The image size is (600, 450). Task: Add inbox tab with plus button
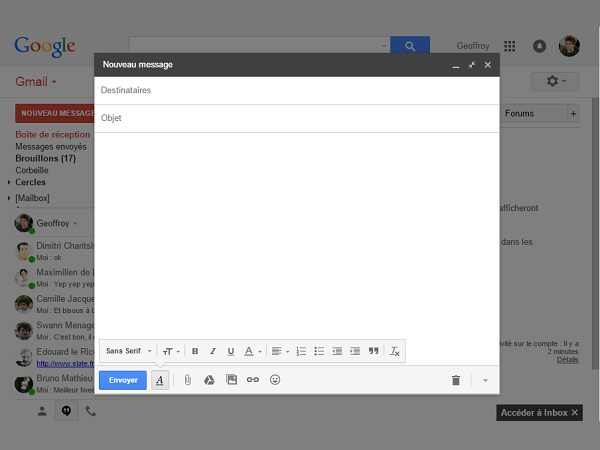pyautogui.click(x=573, y=114)
